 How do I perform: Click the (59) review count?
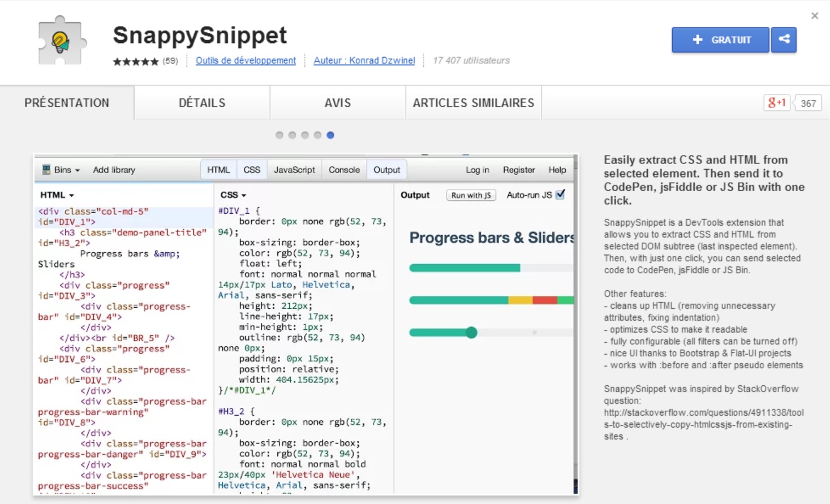click(x=170, y=61)
